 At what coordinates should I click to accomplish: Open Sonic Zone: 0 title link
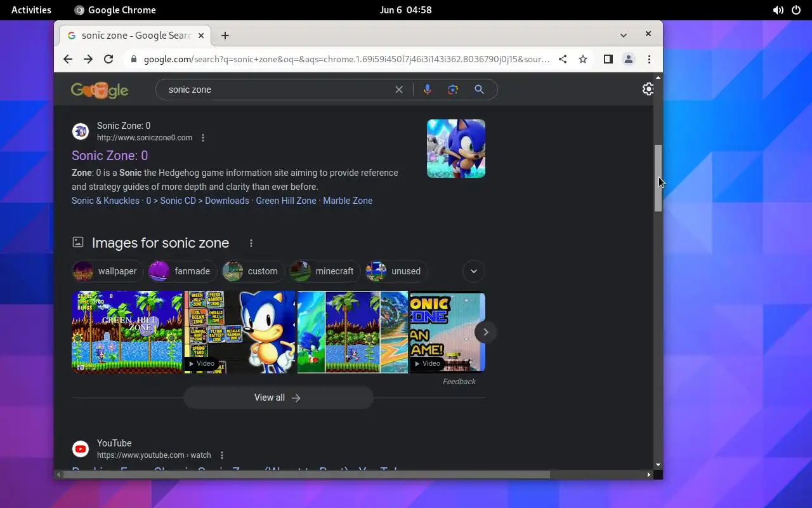(110, 156)
